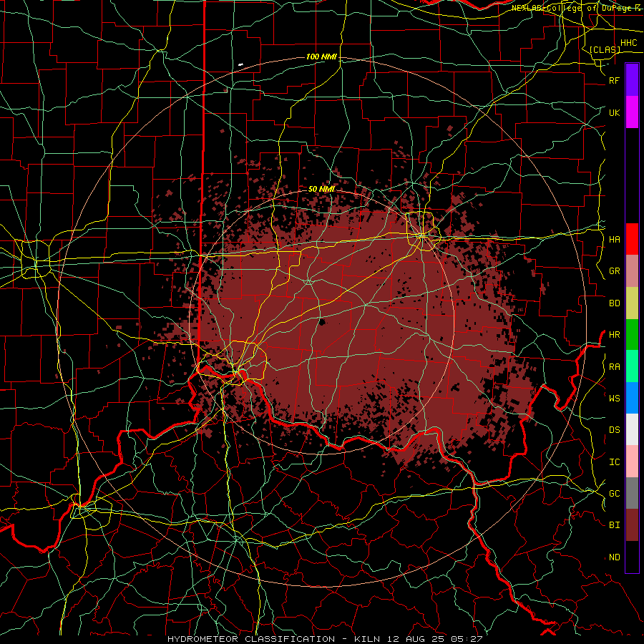Viewport: 644px width, 644px height.
Task: Click the GR legend label
Action: tap(615, 271)
